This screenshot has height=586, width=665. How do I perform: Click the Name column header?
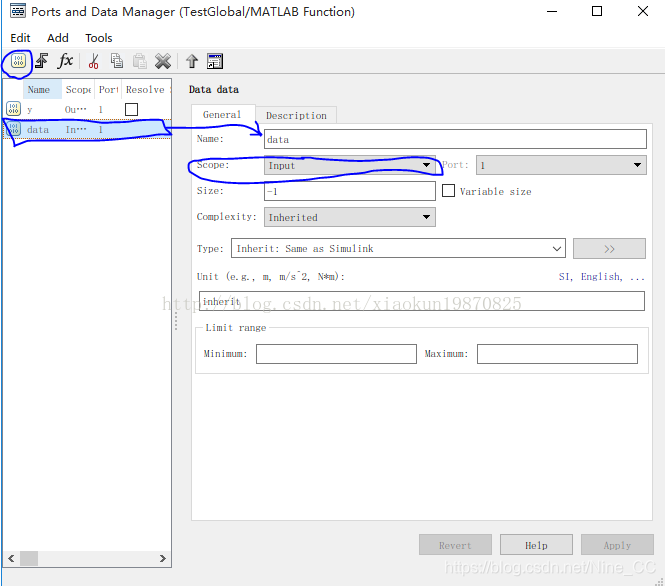pyautogui.click(x=42, y=89)
